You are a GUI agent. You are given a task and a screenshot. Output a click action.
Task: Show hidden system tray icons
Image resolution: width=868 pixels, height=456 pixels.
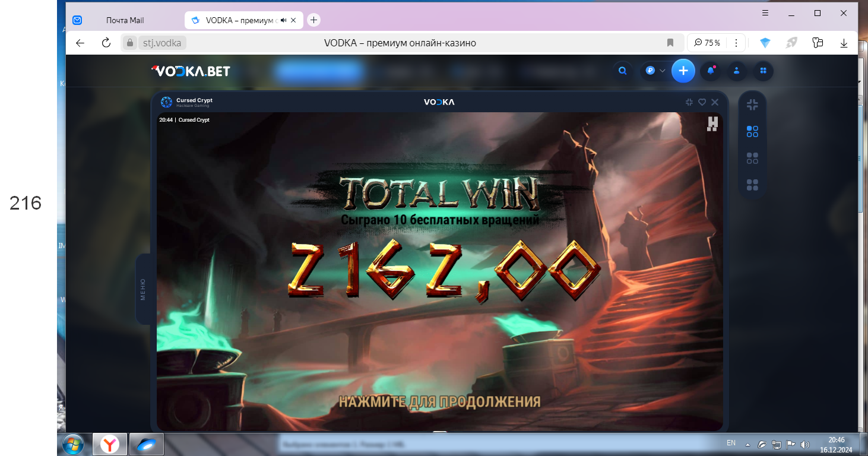click(747, 444)
